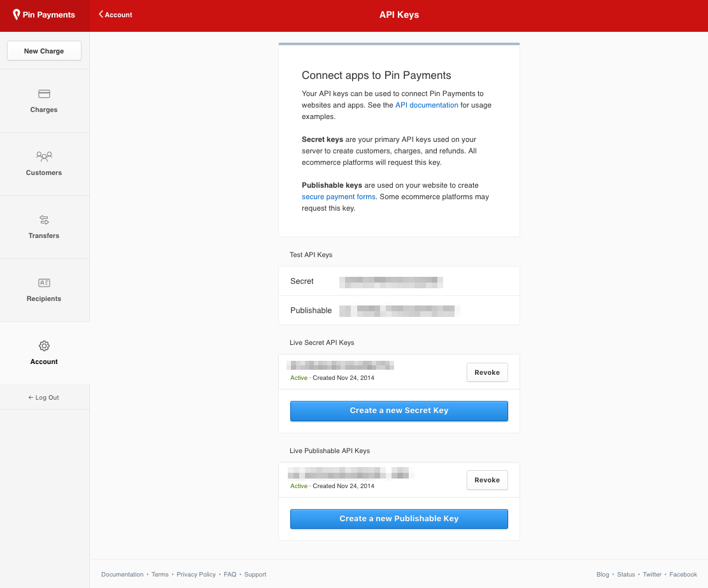708x588 pixels.
Task: Open the Terms footer link
Action: [160, 575]
